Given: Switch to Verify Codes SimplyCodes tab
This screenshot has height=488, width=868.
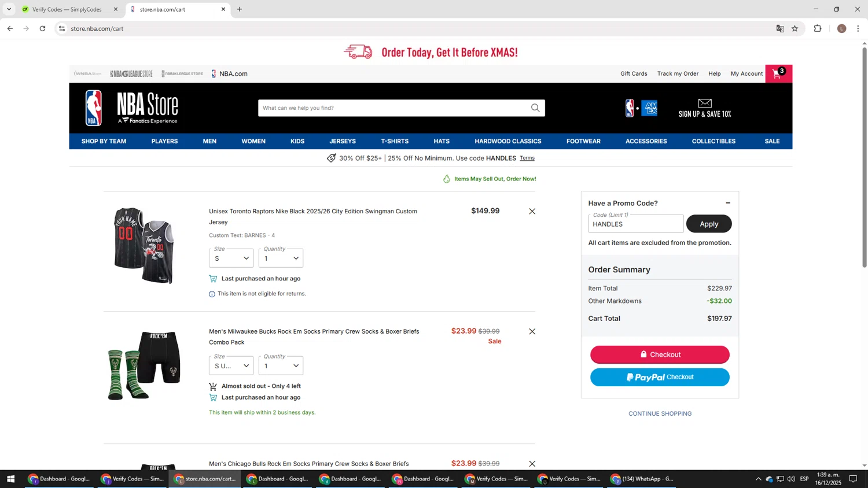Looking at the screenshot, I should tap(68, 9).
